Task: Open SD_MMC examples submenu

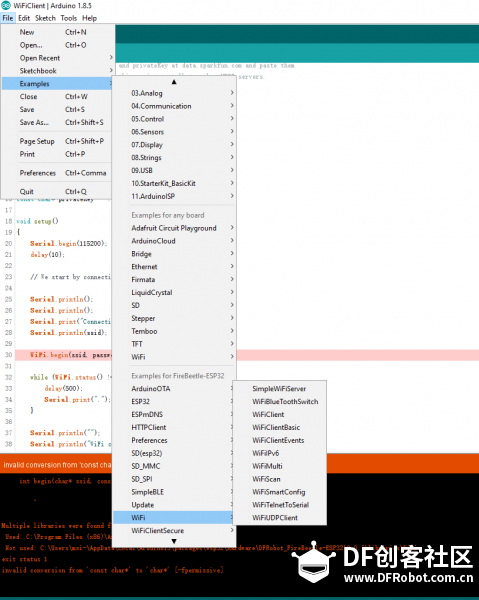Action: pos(174,466)
